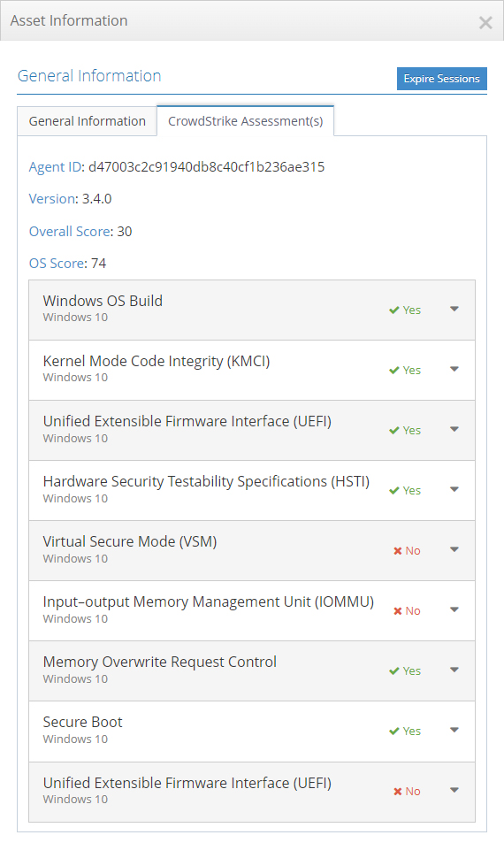Click the Overall Score label
Screen dimensions: 504x858
[x=70, y=232]
